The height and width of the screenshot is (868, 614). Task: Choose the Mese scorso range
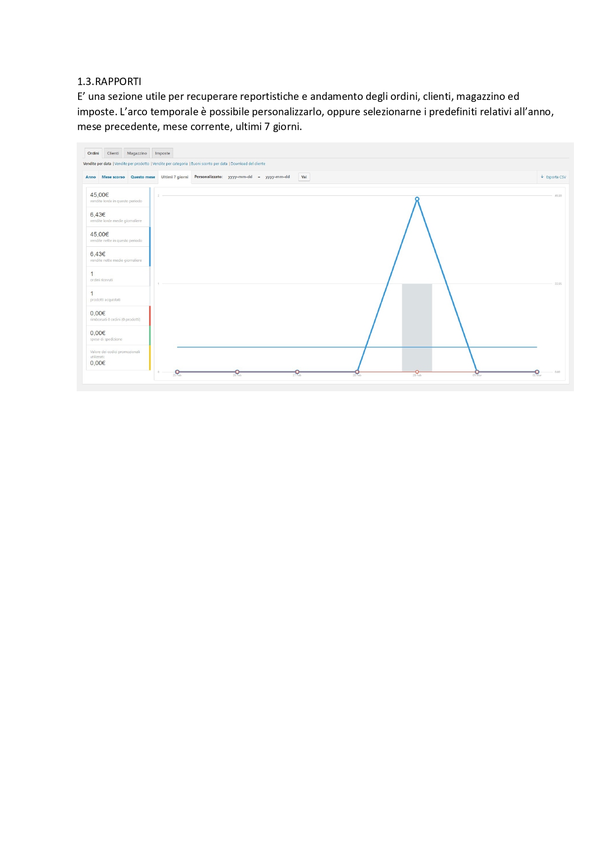(113, 177)
